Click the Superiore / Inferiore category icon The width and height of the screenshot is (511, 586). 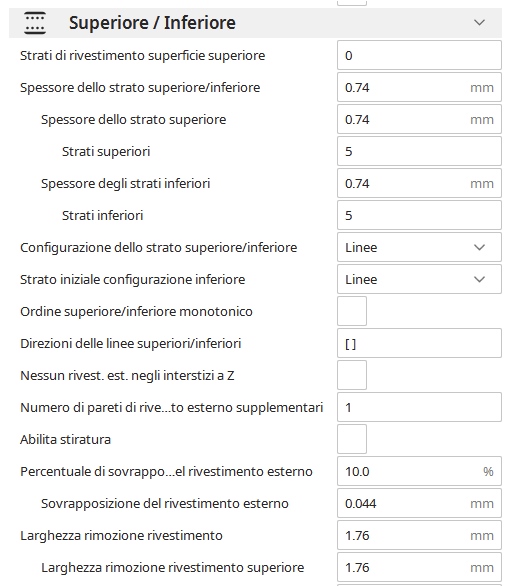click(35, 23)
